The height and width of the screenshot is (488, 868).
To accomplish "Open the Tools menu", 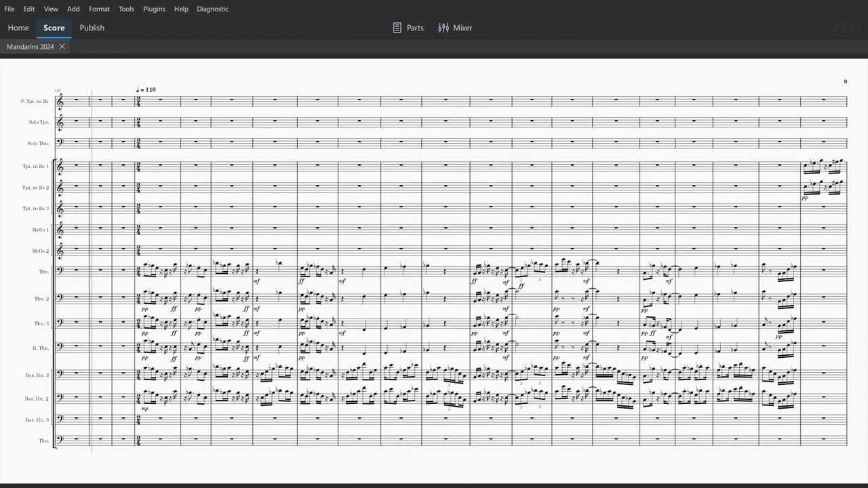I will point(126,9).
